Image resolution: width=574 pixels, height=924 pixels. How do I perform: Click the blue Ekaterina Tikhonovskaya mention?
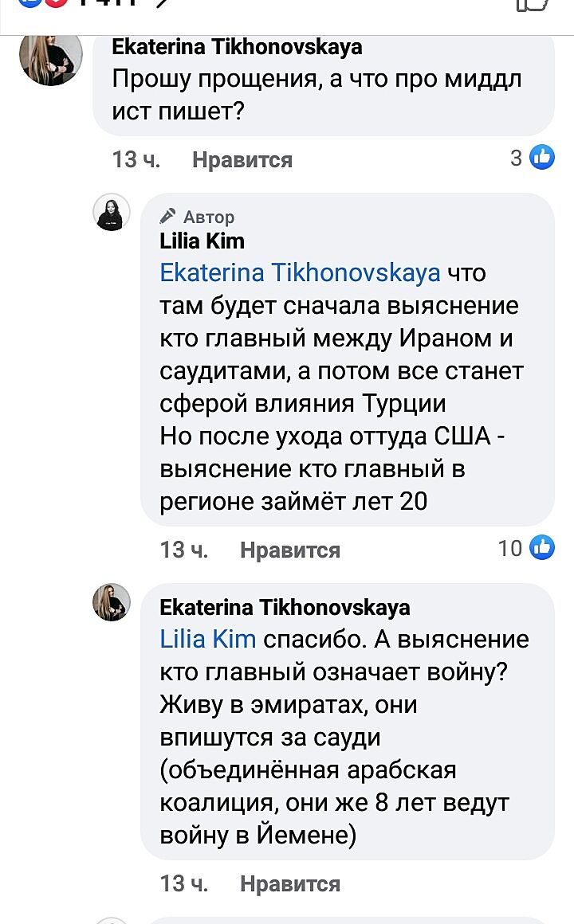(x=300, y=273)
